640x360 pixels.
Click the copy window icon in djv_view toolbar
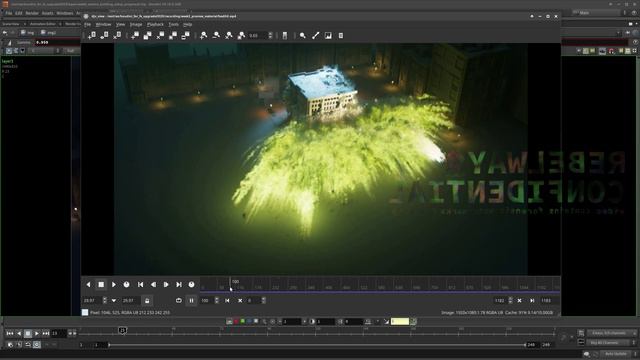pos(147,36)
